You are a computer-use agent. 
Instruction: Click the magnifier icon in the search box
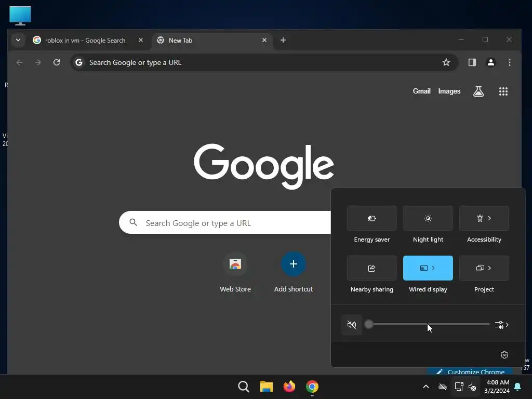click(134, 222)
